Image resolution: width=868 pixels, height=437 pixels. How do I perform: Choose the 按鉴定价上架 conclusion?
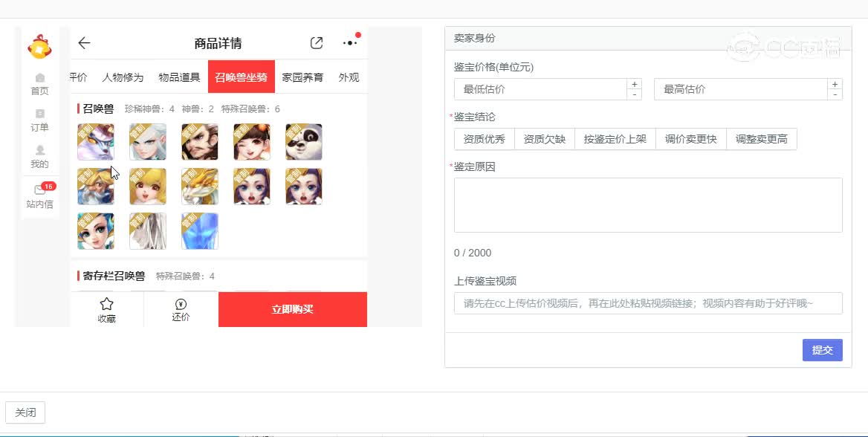click(x=615, y=139)
